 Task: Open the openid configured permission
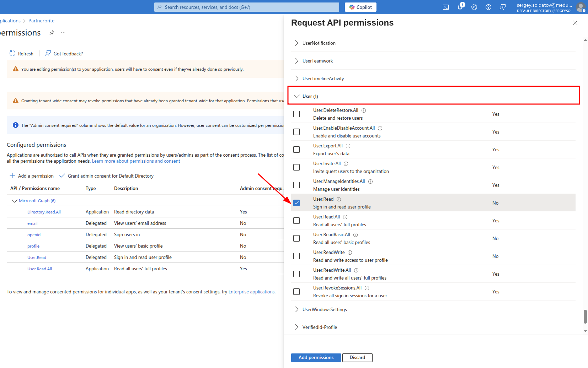point(34,235)
